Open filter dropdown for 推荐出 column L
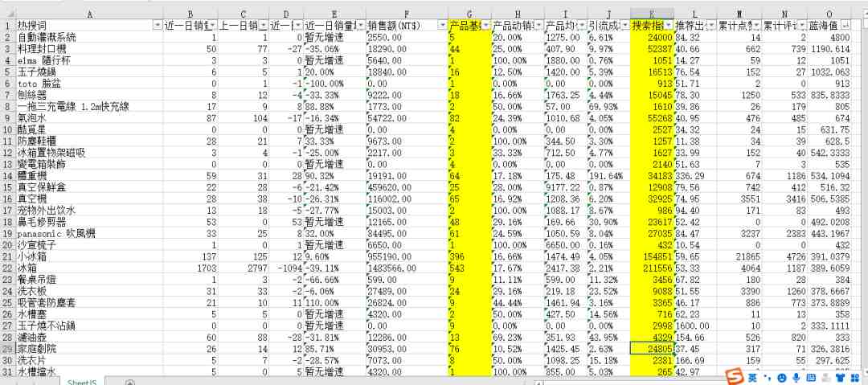Viewport: 868px width, 385px height. point(710,25)
